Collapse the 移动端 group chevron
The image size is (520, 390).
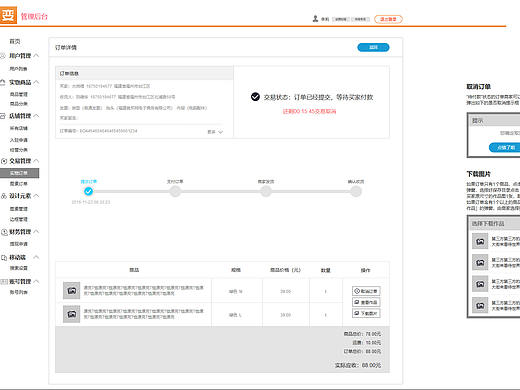click(x=36, y=257)
